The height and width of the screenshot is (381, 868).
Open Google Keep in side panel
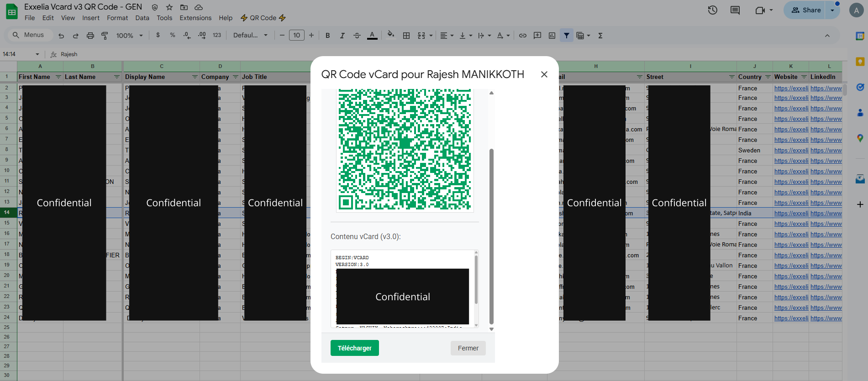pos(860,62)
